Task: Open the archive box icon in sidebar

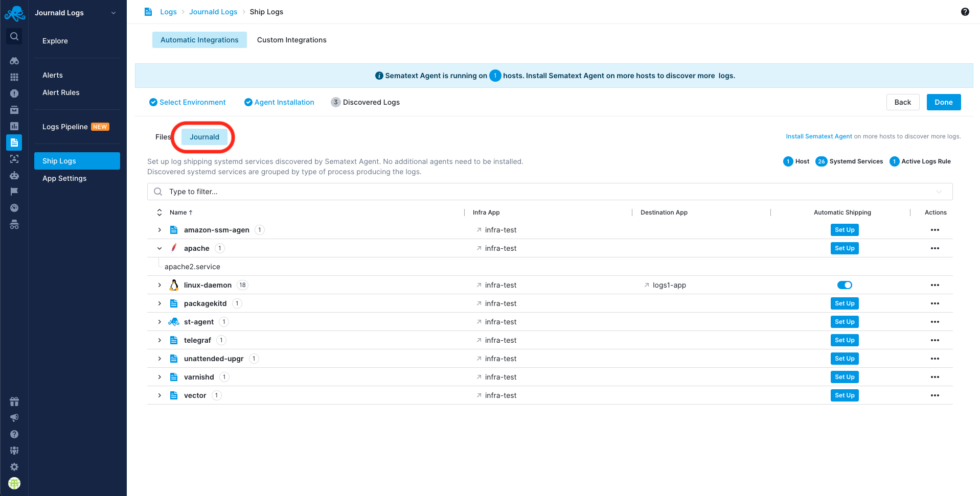Action: click(x=14, y=110)
